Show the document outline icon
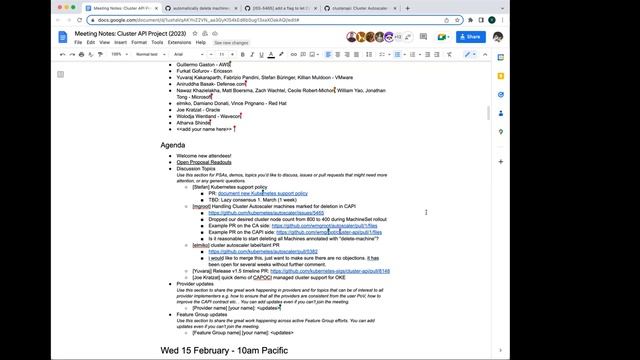This screenshot has height=360, width=640. (x=60, y=74)
